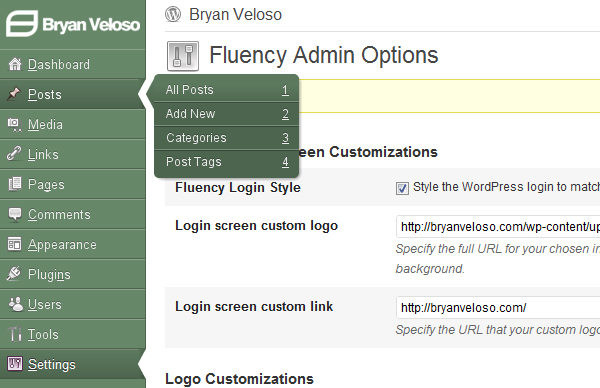Open the Plugins section

point(73,274)
